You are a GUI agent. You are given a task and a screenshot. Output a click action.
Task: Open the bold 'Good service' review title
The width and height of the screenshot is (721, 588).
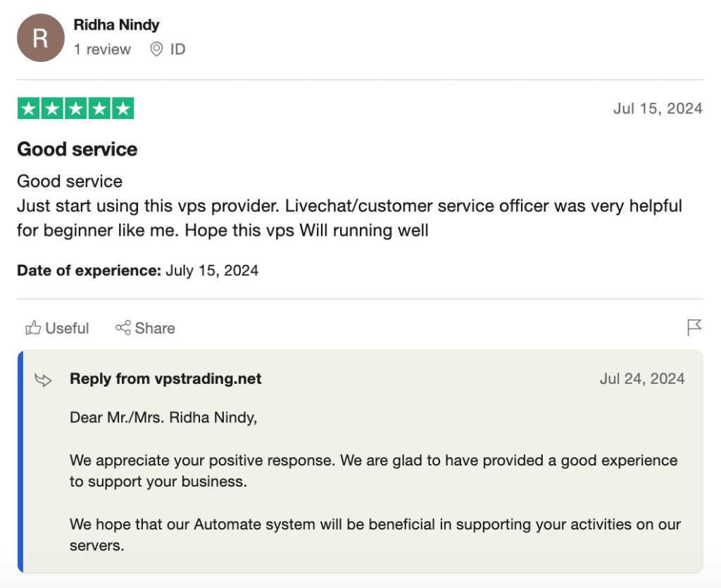tap(77, 149)
